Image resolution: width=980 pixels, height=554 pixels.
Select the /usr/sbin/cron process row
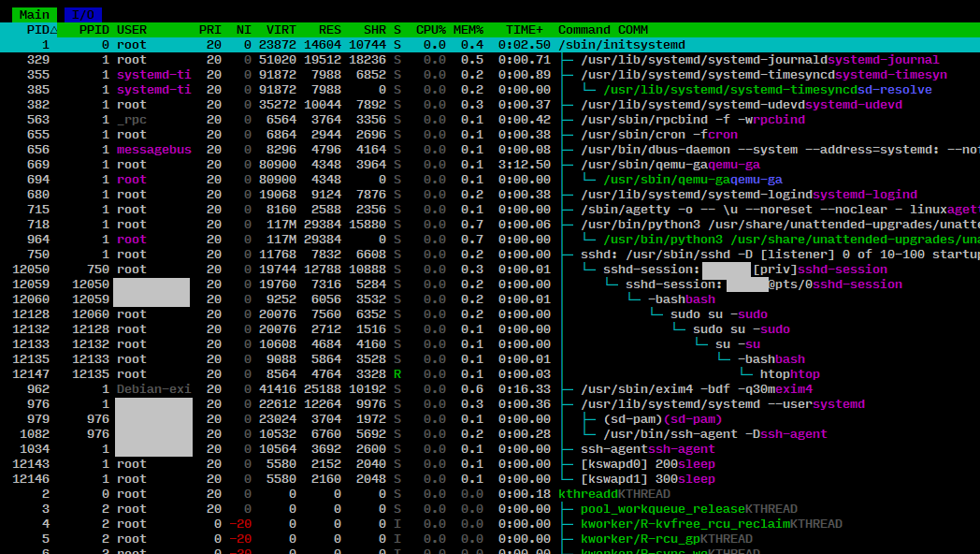(x=645, y=135)
